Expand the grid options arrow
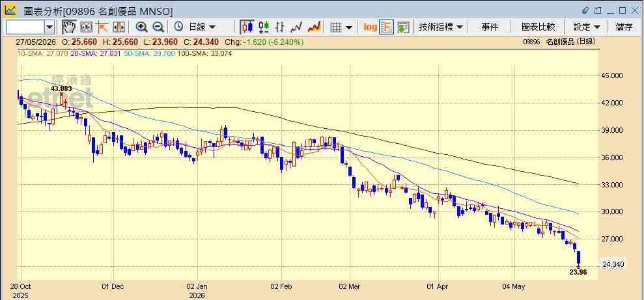 [x=349, y=27]
